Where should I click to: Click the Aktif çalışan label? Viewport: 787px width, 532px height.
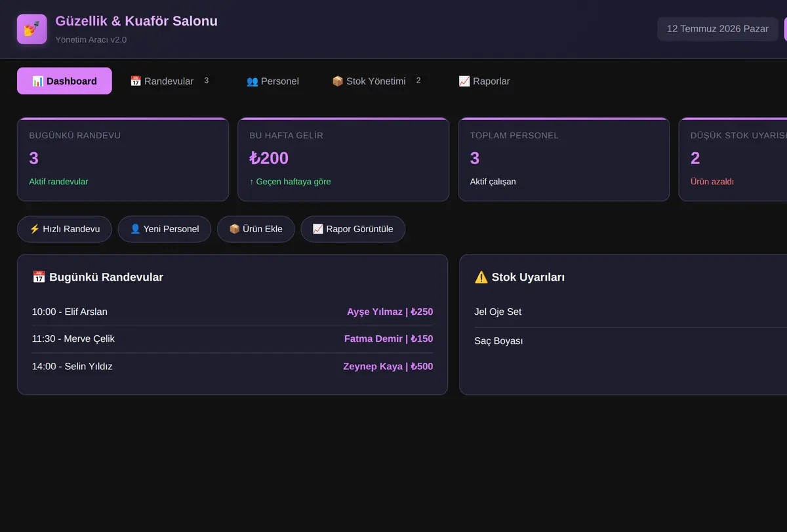[x=493, y=181]
